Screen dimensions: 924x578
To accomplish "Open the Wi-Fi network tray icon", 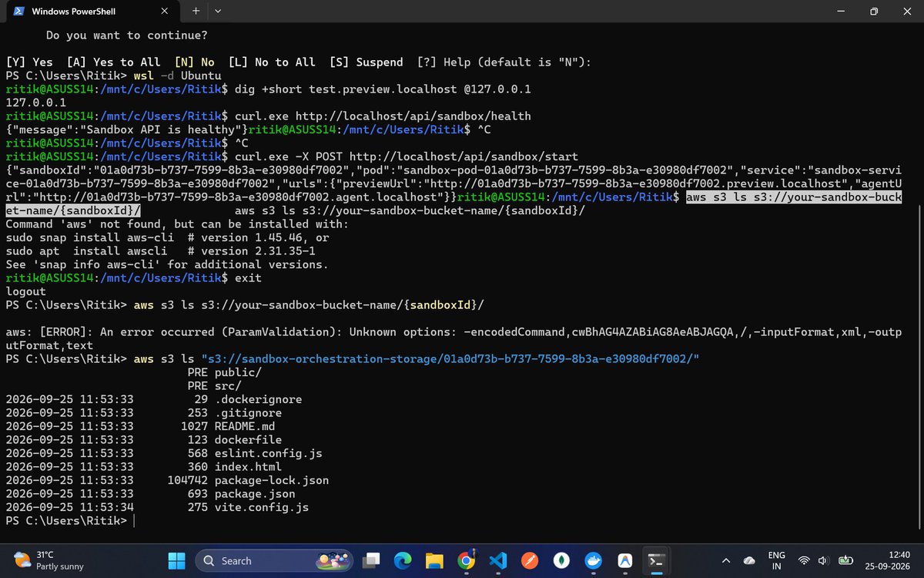I will point(805,560).
